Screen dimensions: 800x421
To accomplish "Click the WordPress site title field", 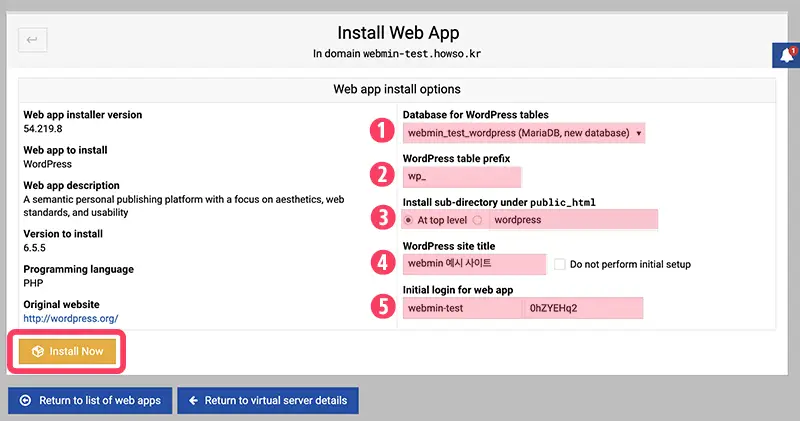I will coord(474,264).
